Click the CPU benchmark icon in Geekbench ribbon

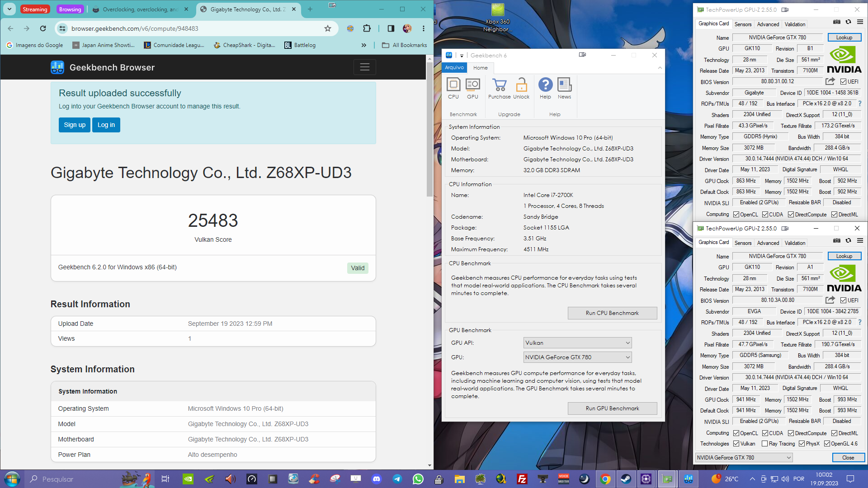tap(453, 88)
